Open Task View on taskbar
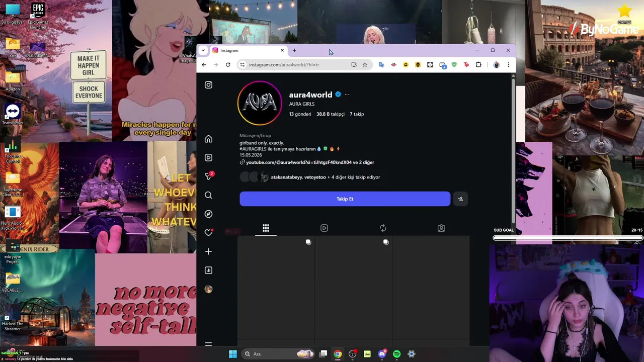This screenshot has width=644, height=362. (x=324, y=354)
